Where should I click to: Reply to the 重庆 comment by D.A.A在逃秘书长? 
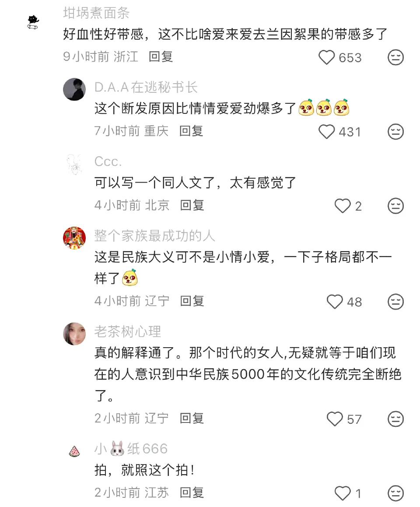point(191,131)
